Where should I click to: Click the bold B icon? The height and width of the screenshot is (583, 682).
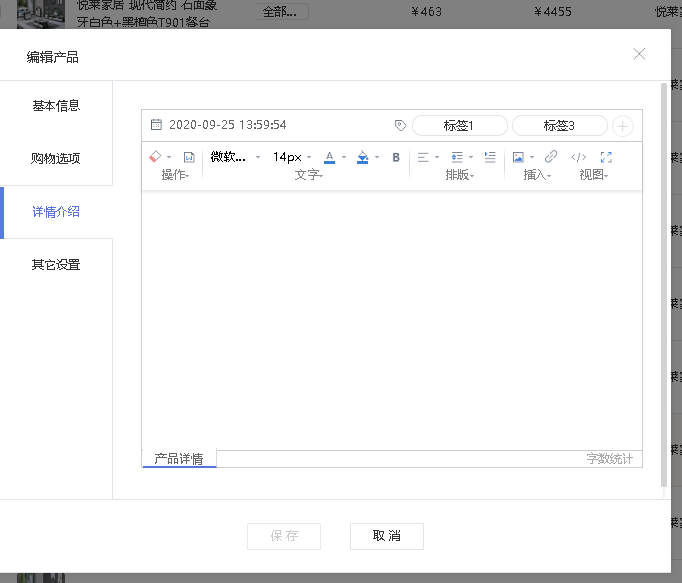coord(396,157)
